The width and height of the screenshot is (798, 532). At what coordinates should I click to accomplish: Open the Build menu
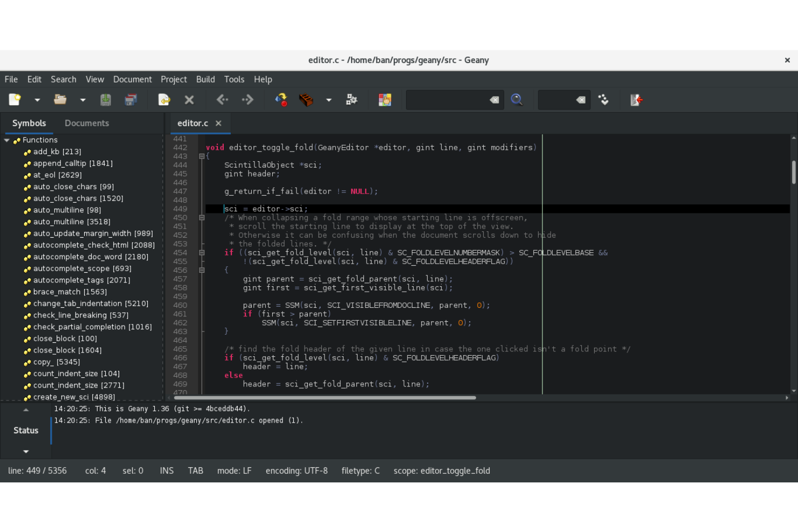205,79
